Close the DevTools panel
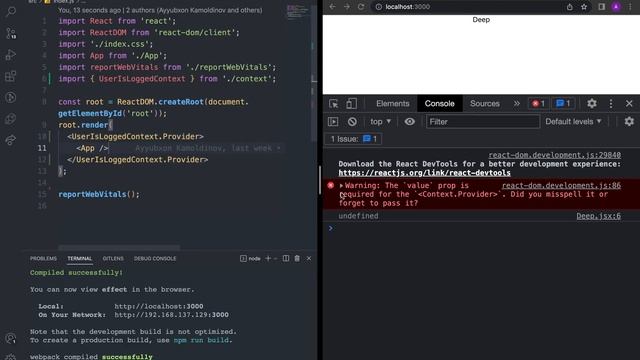The height and width of the screenshot is (360, 640). tap(629, 104)
